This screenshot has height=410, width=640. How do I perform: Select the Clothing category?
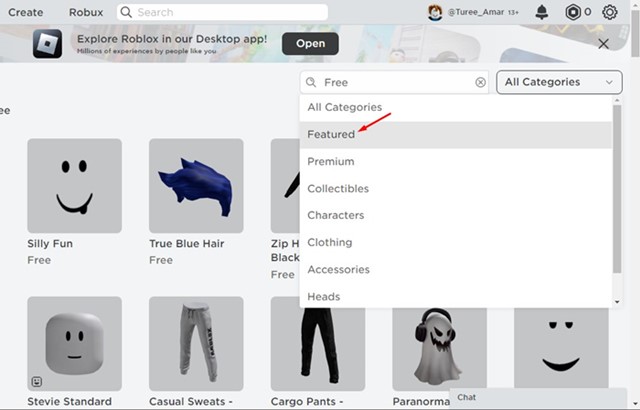click(456, 242)
